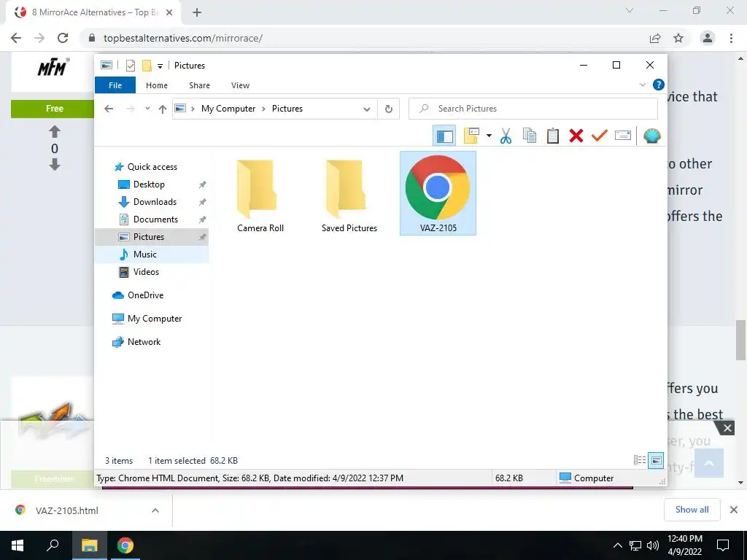Go up one folder level in Explorer
The width and height of the screenshot is (747, 560).
click(x=163, y=109)
